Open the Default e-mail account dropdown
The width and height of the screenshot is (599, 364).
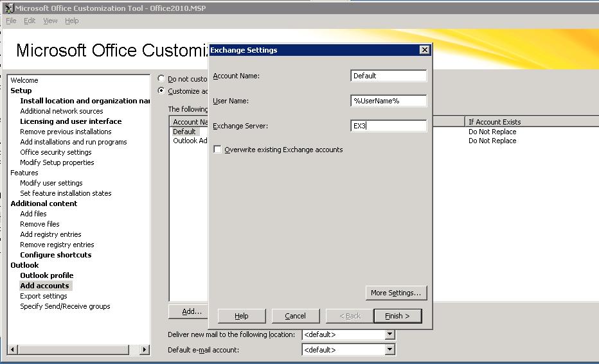[x=389, y=349]
